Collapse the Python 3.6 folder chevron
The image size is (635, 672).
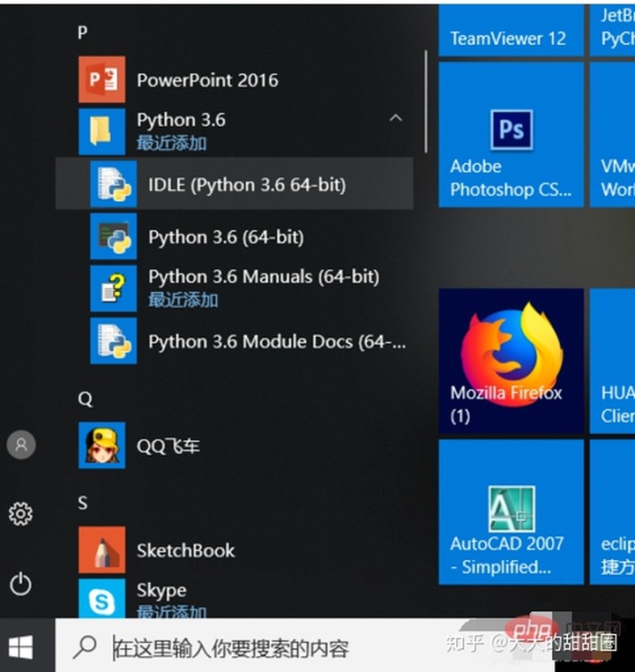pyautogui.click(x=395, y=118)
